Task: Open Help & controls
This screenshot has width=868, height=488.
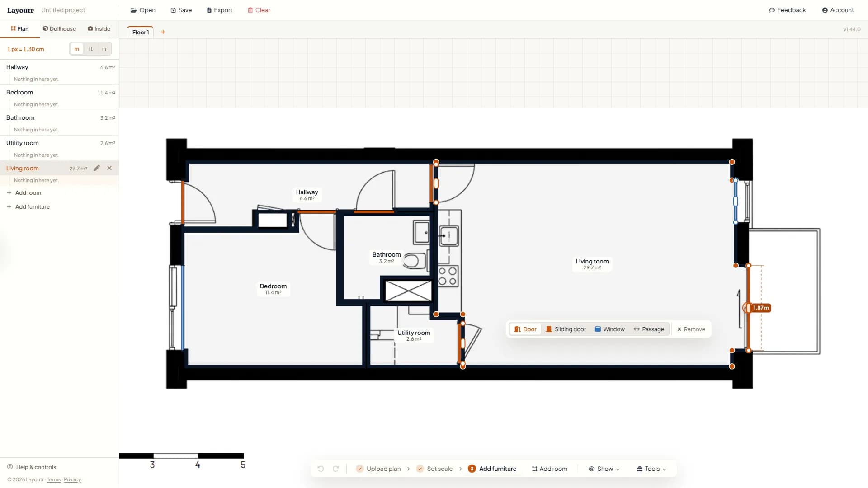Action: 32,467
